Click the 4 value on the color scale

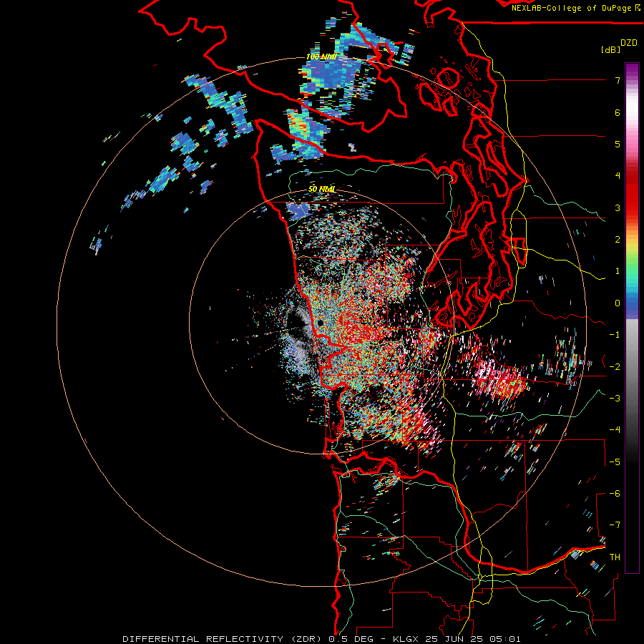tap(618, 176)
